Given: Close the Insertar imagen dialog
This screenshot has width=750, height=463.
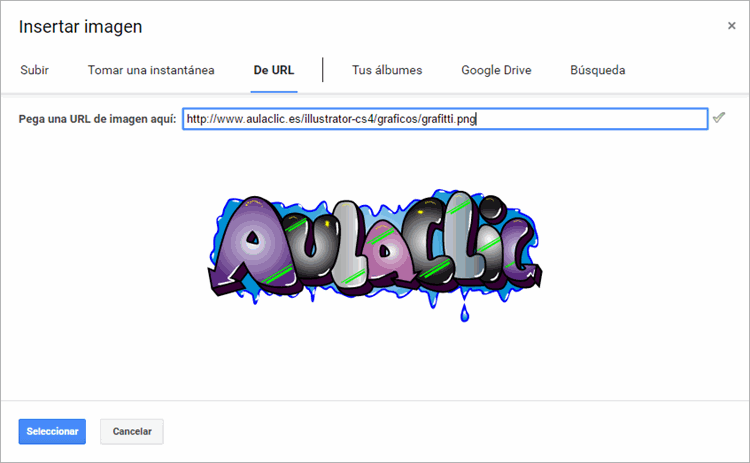Looking at the screenshot, I should click(x=731, y=26).
